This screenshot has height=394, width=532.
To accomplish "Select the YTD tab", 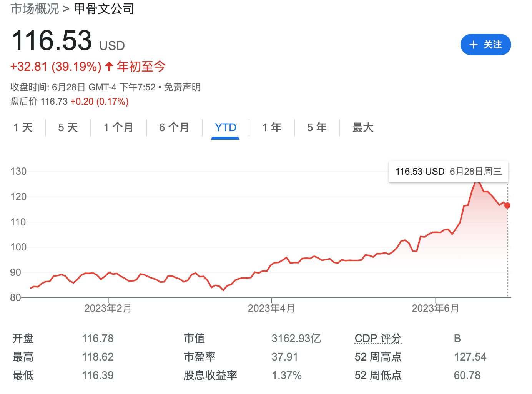I will [x=226, y=128].
